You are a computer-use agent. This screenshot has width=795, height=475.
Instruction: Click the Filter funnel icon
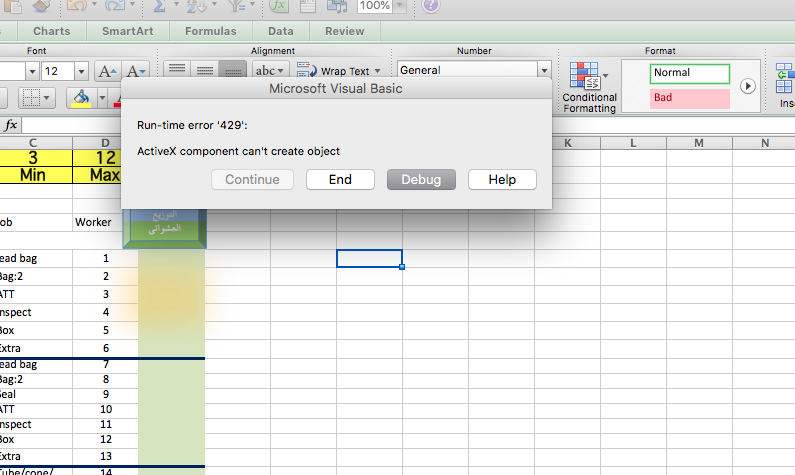coord(236,5)
